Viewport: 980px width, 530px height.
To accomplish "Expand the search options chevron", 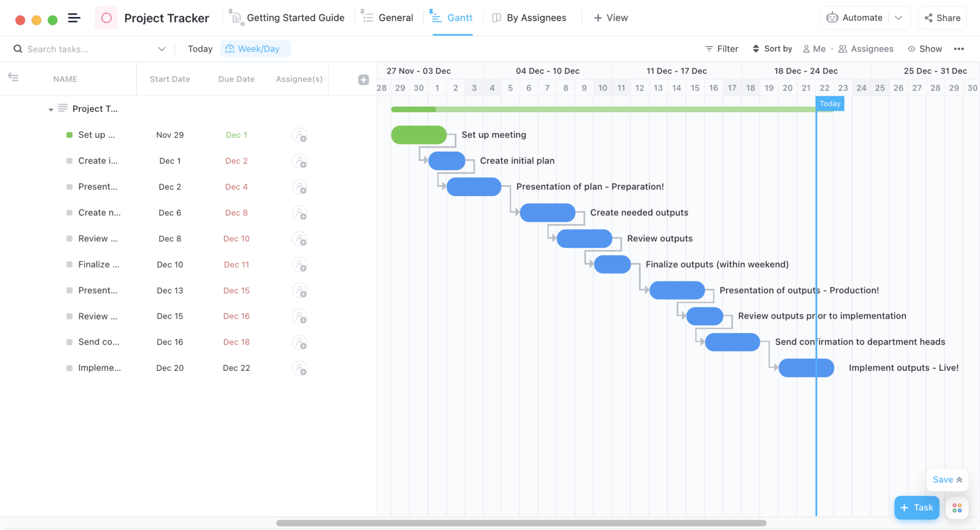I will pos(162,49).
